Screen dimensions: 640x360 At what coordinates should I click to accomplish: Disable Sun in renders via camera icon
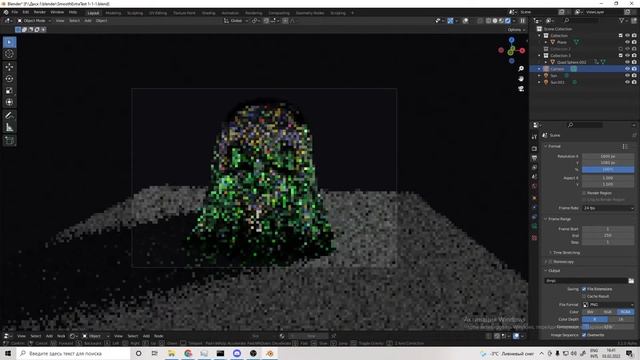[634, 76]
